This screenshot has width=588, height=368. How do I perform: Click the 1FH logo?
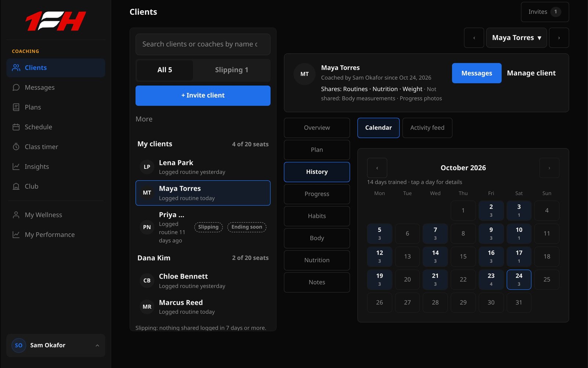[x=55, y=21]
